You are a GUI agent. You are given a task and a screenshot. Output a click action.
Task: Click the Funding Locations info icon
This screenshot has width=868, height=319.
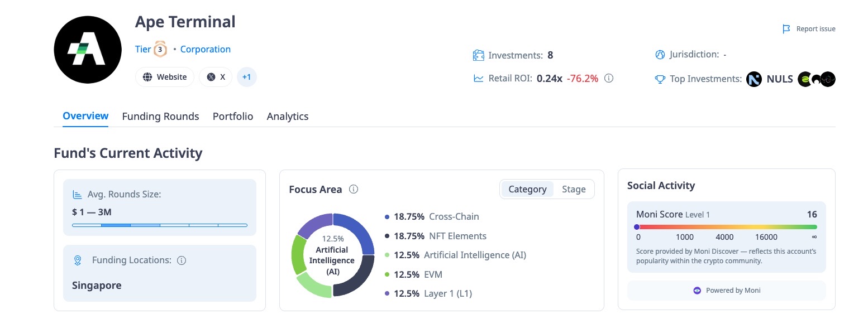coord(182,260)
